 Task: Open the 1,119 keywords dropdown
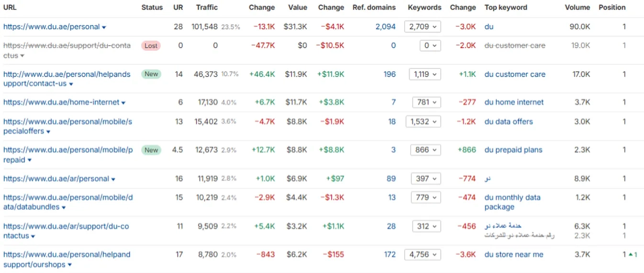(x=425, y=74)
